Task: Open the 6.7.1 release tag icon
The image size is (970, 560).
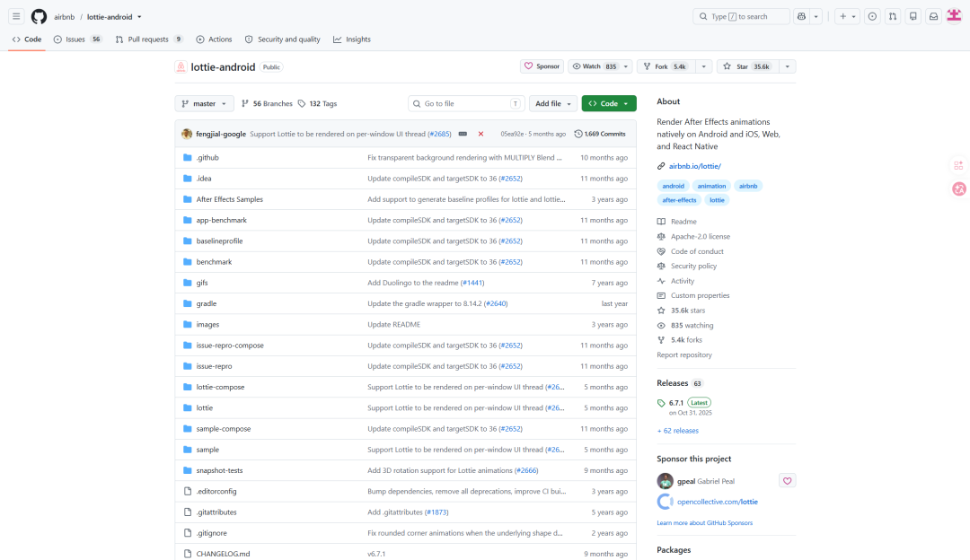Action: (661, 403)
